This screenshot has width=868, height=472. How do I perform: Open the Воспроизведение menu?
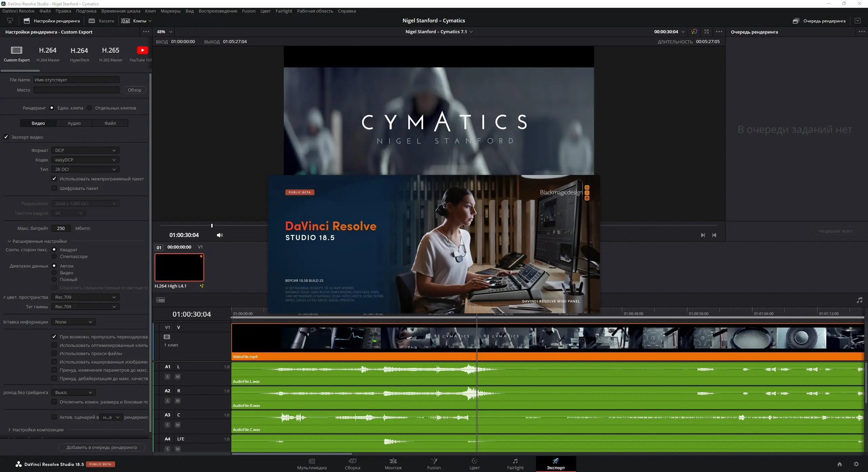[x=218, y=11]
